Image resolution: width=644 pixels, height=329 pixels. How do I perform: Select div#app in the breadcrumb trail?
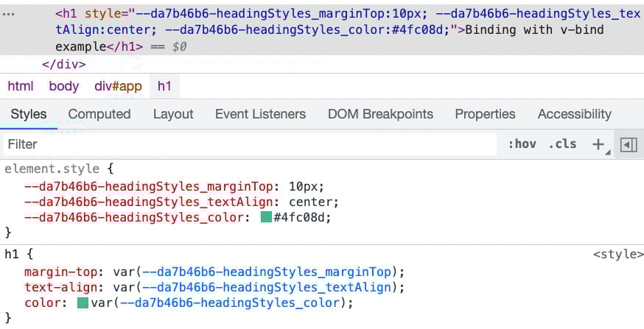click(x=118, y=86)
